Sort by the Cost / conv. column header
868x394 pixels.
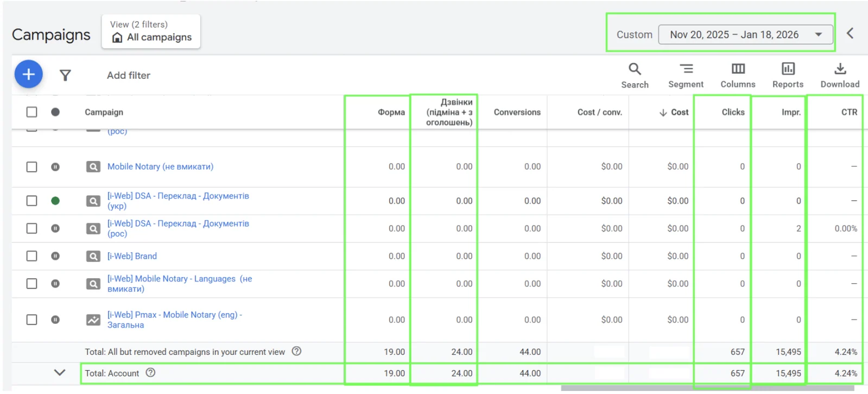(x=599, y=112)
